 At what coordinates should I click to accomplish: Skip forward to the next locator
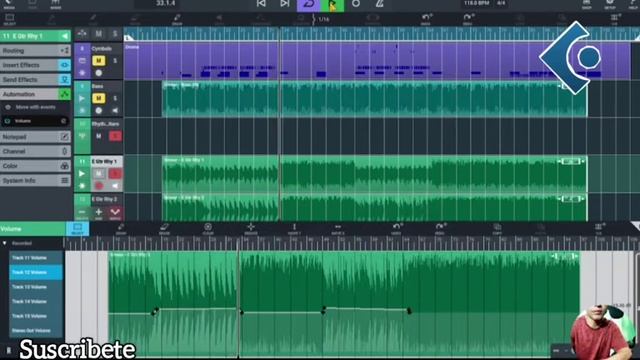(x=285, y=4)
